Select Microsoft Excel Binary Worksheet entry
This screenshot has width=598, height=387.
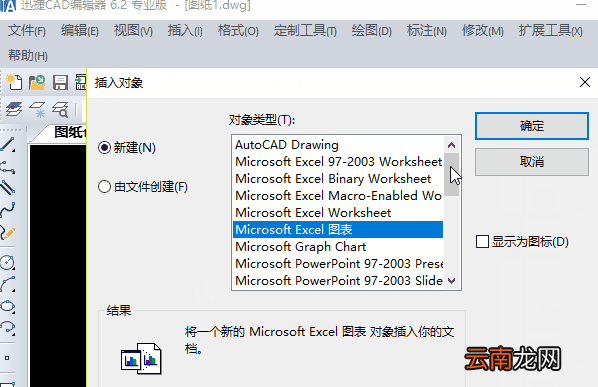pos(338,179)
